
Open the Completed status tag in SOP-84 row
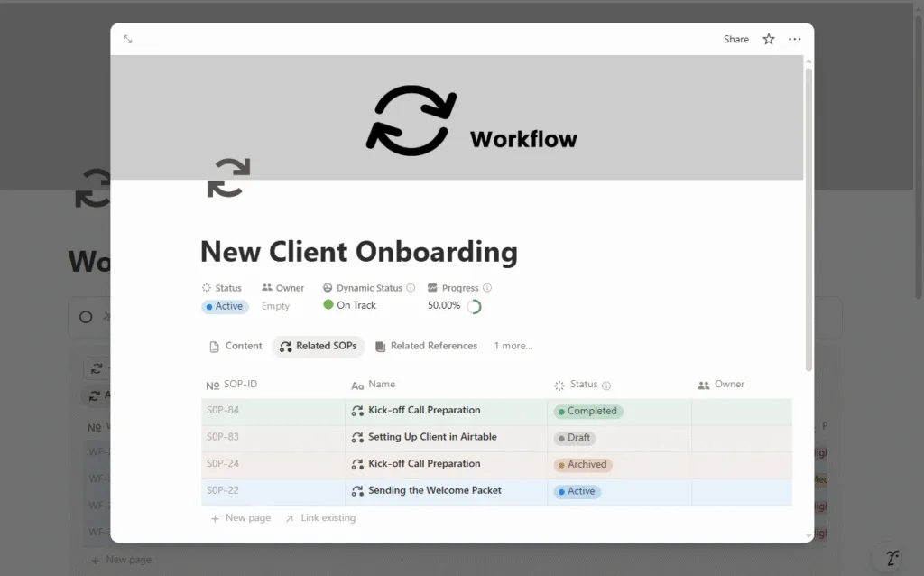587,412
